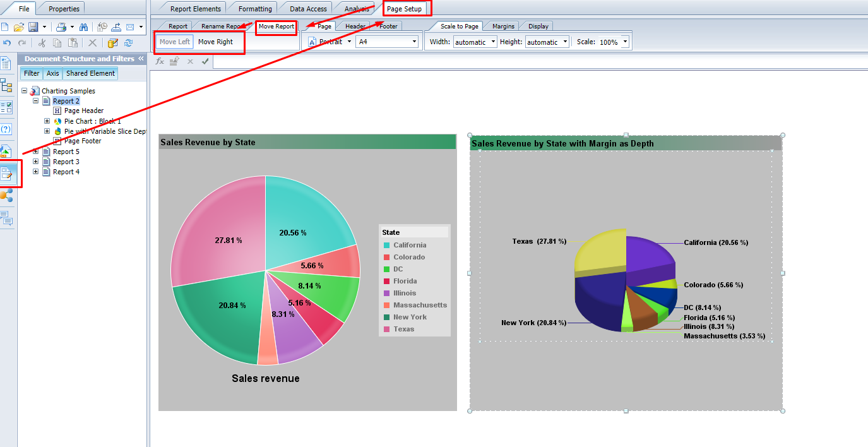Toggle the Filter button in structure panel
The height and width of the screenshot is (447, 868).
(32, 73)
